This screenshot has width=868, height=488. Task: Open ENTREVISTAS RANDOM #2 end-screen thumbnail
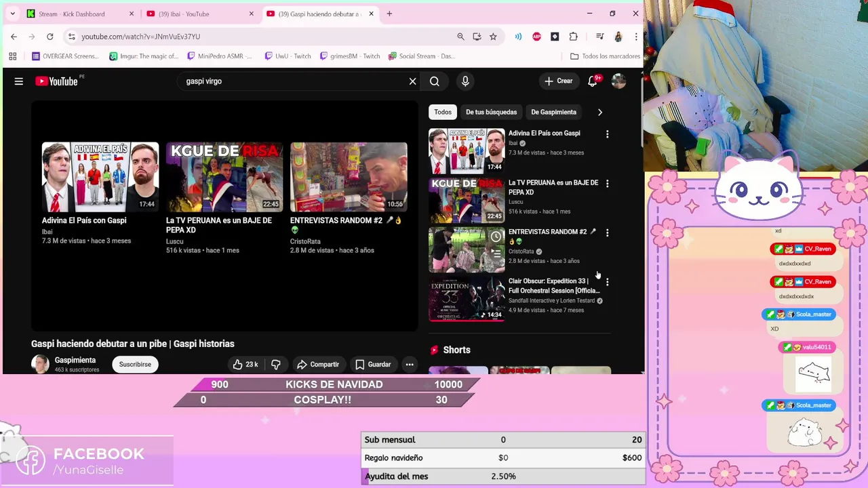[349, 178]
